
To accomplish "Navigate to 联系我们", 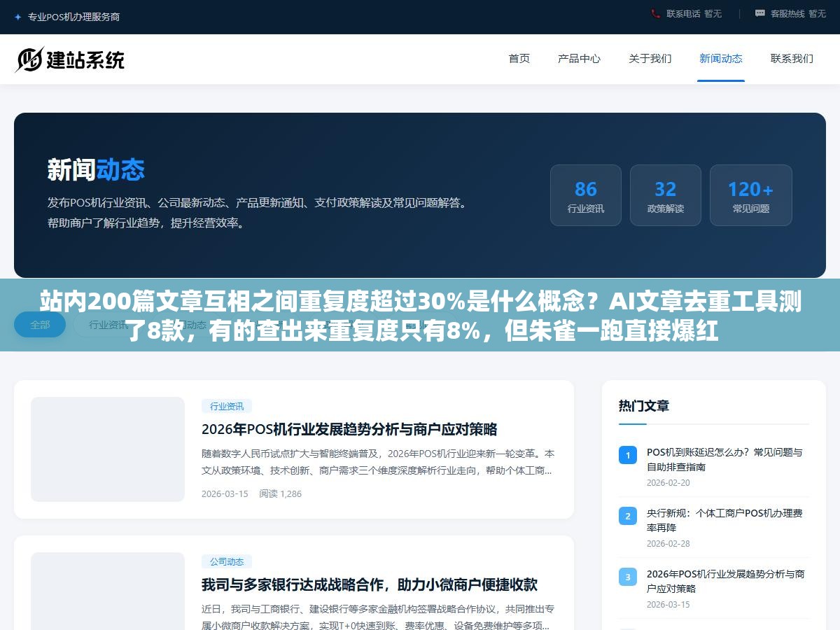I will [792, 59].
